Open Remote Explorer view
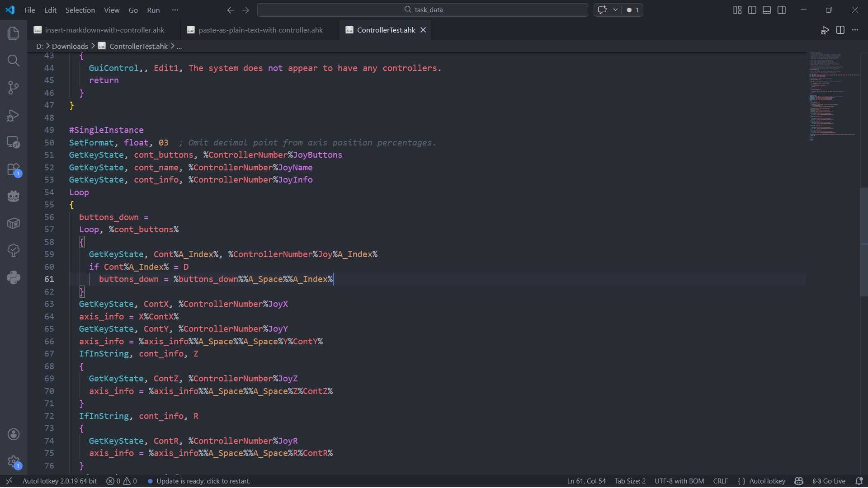This screenshot has height=488, width=868. tap(14, 142)
